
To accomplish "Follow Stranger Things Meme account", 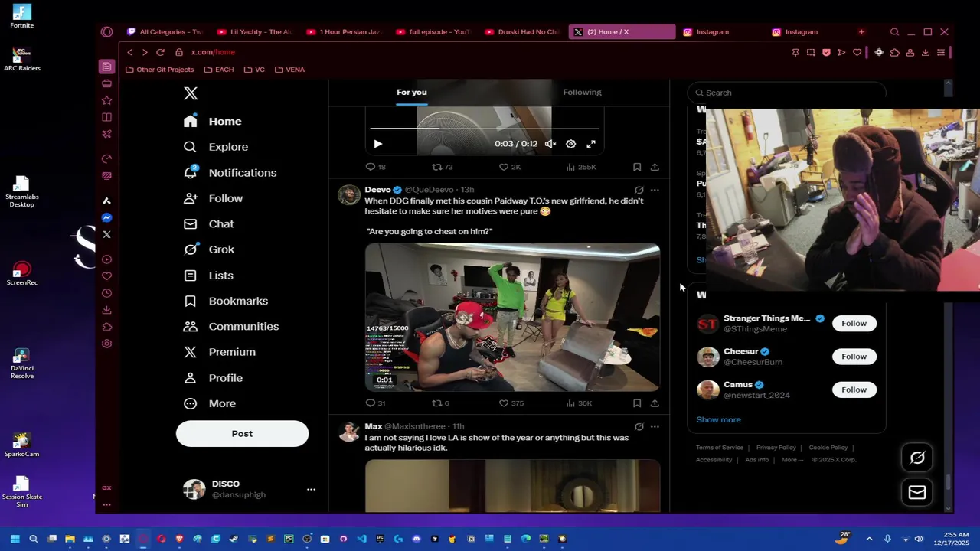I will [x=854, y=323].
